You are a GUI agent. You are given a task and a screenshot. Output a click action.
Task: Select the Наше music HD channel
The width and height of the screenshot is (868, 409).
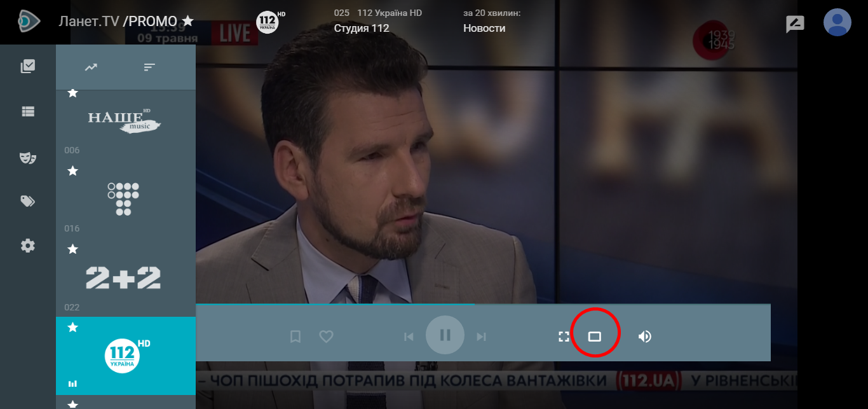(125, 121)
